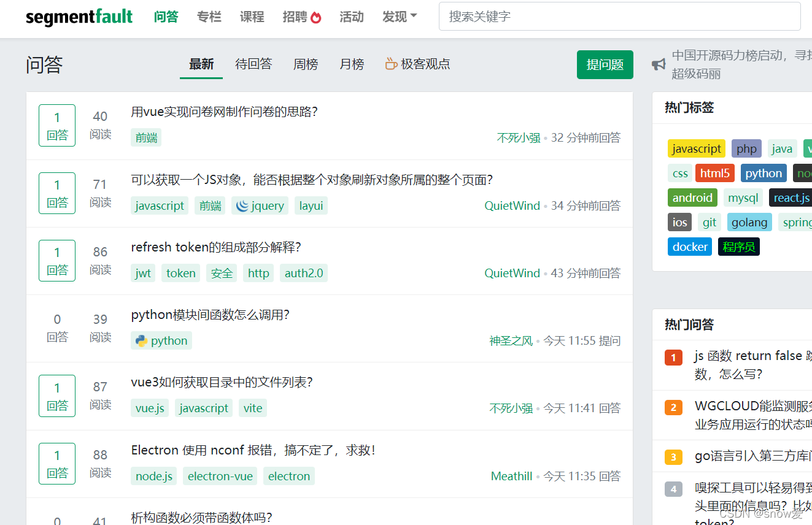Open question Electron 使用 nconf 报错

(253, 450)
